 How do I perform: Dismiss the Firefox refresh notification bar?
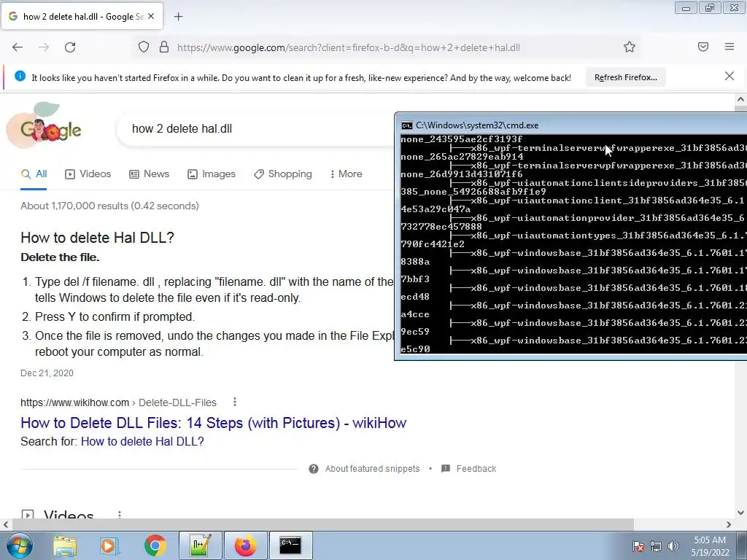(729, 76)
